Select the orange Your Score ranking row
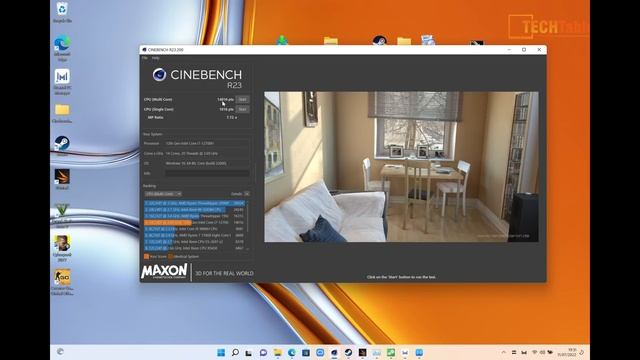Screen dimensions: 640x360 [x=194, y=222]
